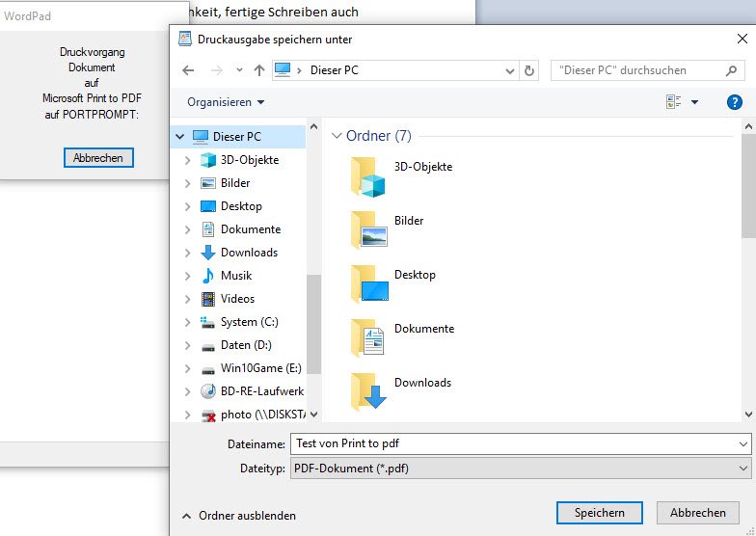Image resolution: width=756 pixels, height=536 pixels.
Task: Click the navigation pane scrollbar thumb
Action: coord(313,324)
